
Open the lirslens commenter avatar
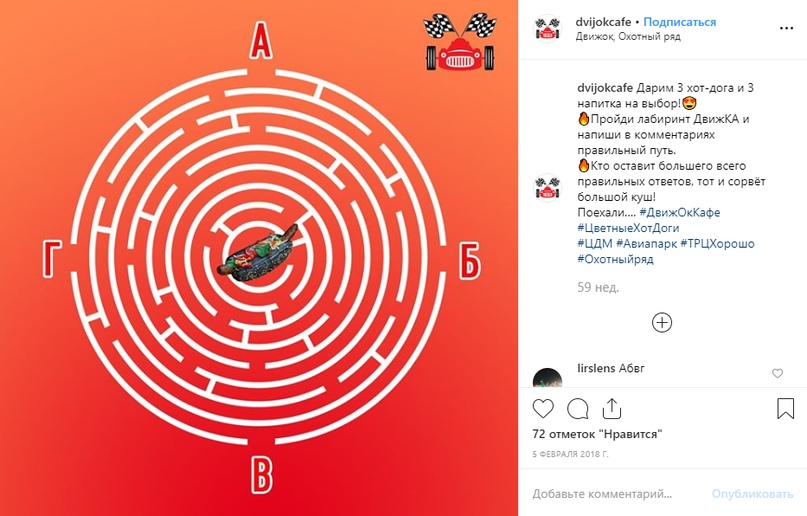pyautogui.click(x=547, y=378)
